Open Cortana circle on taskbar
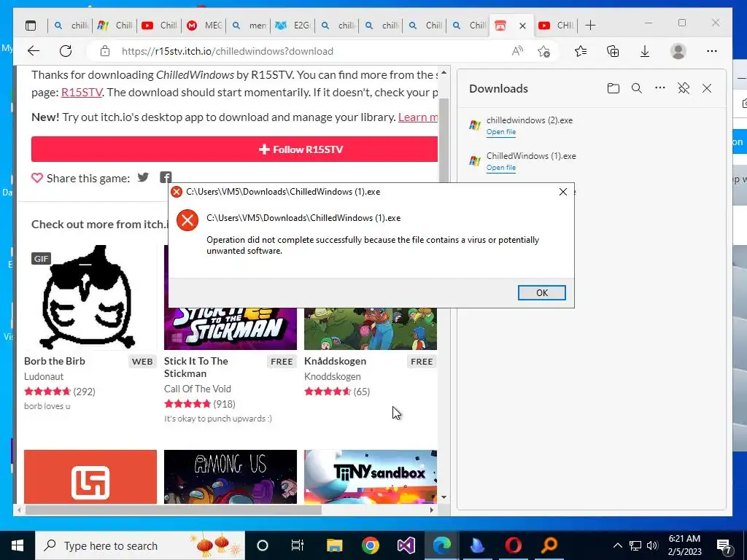 click(x=263, y=545)
